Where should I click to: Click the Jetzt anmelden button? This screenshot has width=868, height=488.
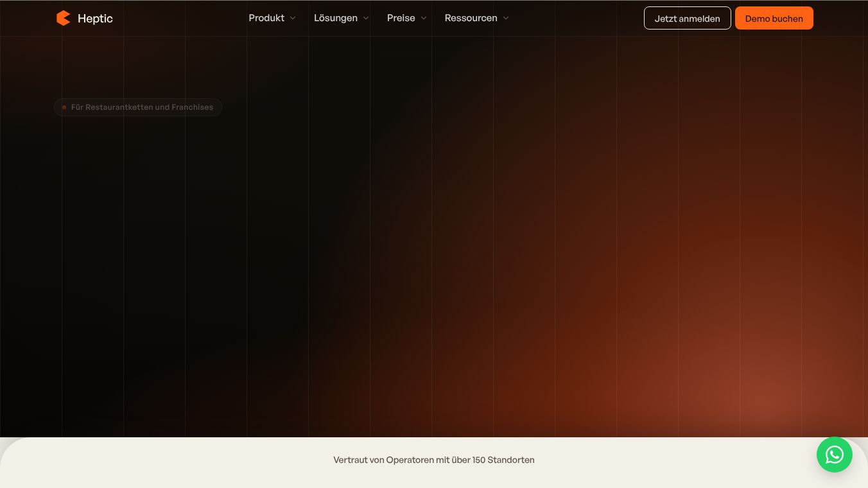[687, 18]
